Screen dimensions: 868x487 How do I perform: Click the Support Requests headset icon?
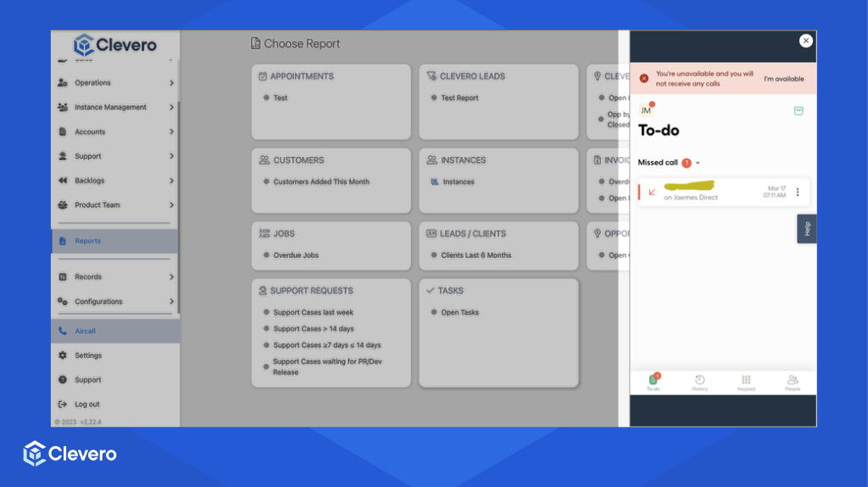point(263,290)
